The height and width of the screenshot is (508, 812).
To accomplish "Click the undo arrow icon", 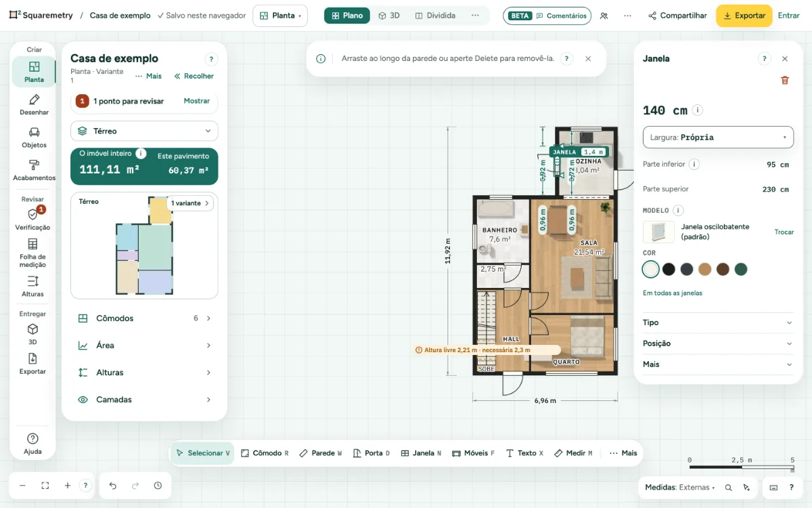I will coord(113,486).
